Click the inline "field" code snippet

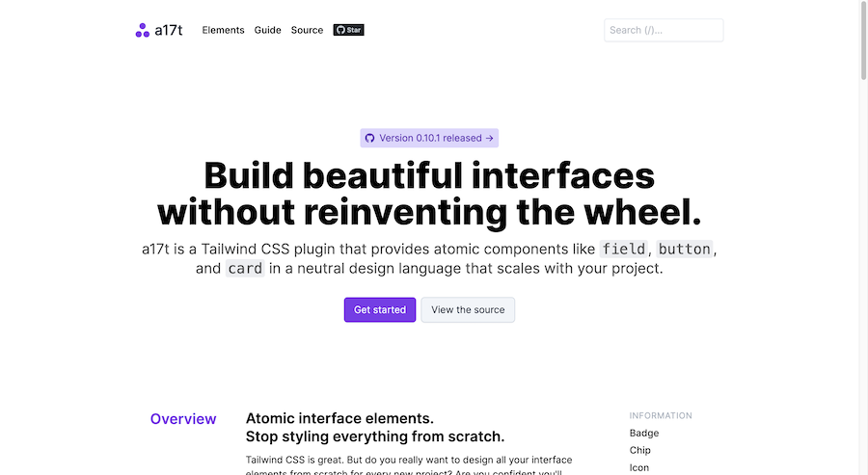pos(623,249)
